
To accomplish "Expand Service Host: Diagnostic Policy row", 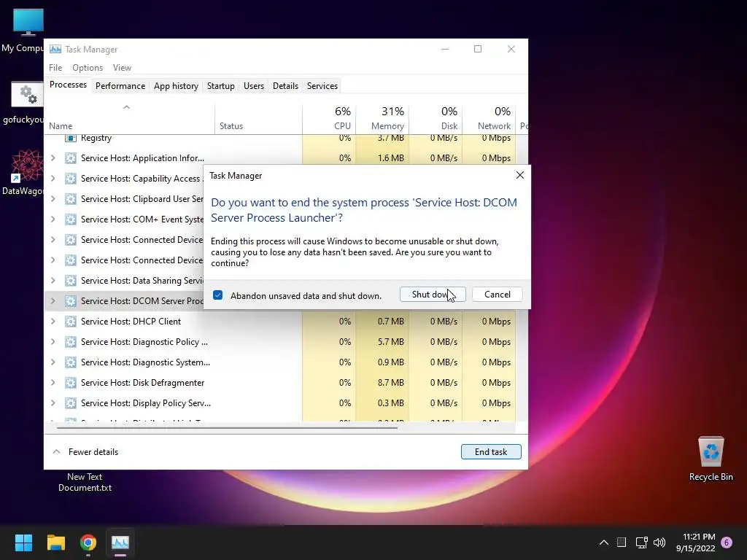I will [53, 342].
